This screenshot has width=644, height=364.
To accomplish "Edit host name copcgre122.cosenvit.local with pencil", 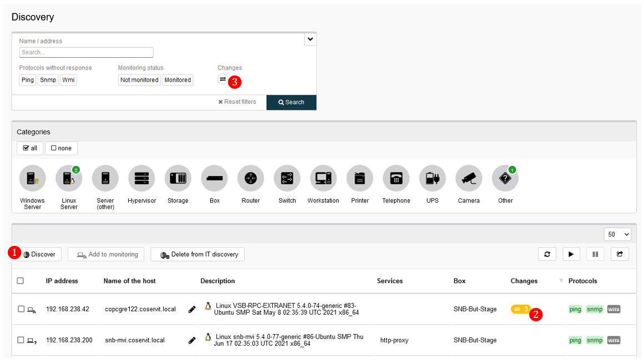I will point(192,310).
